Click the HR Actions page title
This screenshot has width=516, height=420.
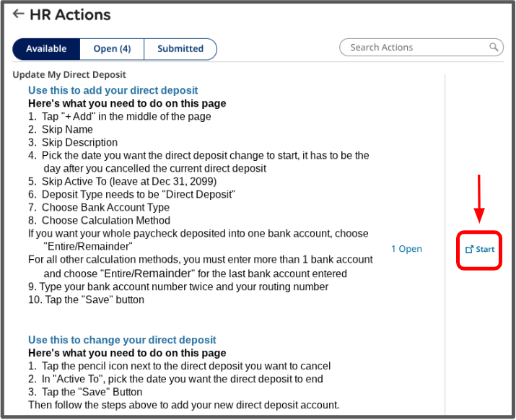click(x=70, y=14)
